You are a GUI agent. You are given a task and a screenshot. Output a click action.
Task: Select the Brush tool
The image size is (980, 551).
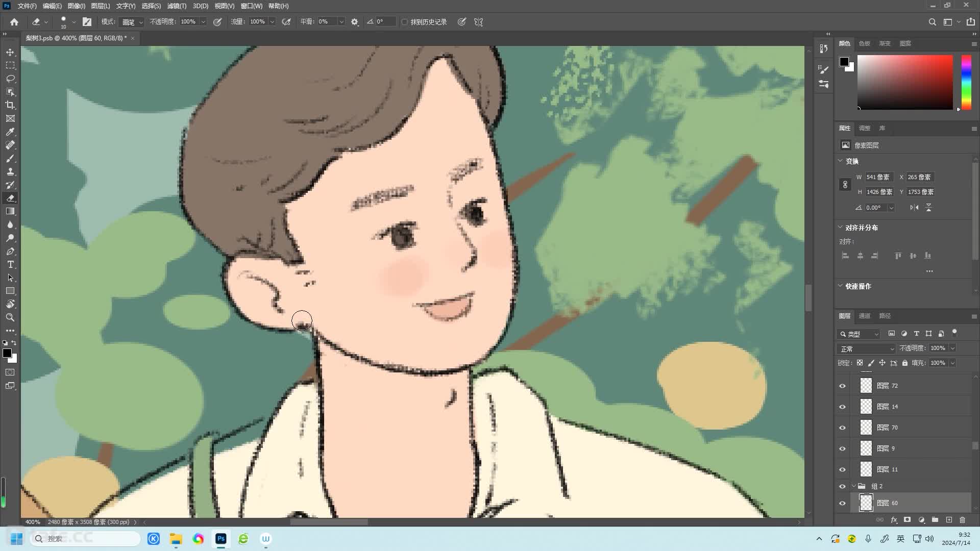click(x=10, y=158)
